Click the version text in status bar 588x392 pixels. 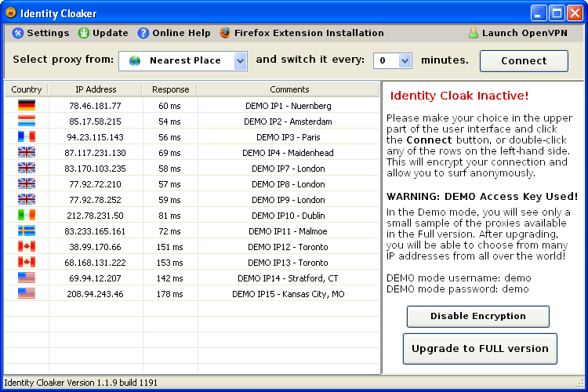coord(81,383)
